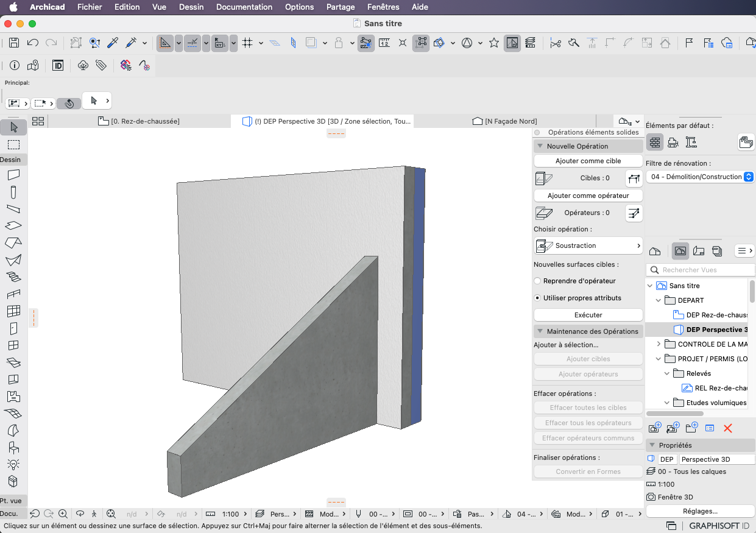Switch to the N Façade Nord tab
Screen dimensions: 756x533
(504, 121)
